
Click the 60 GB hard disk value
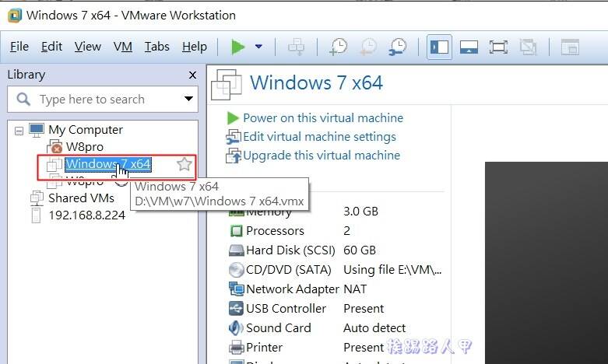pyautogui.click(x=360, y=250)
